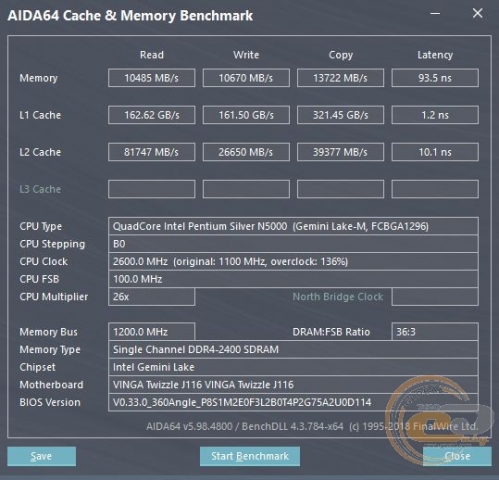Click the DRAM:FSB Ratio label

(331, 332)
